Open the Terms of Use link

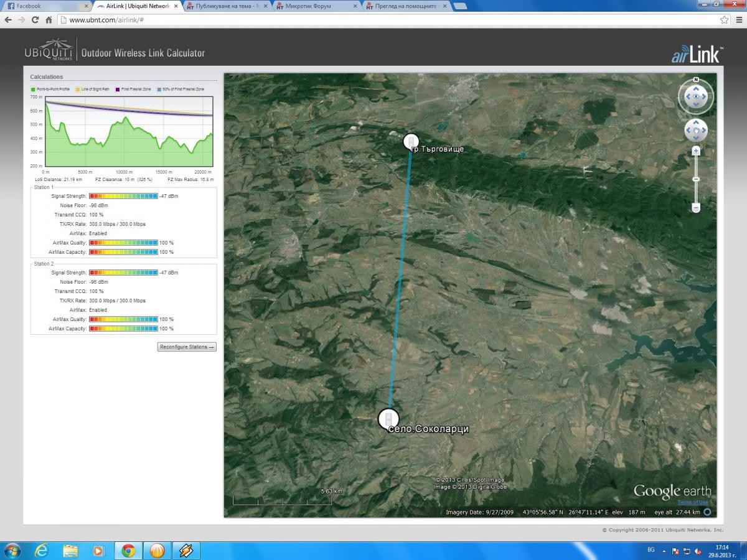point(692,502)
